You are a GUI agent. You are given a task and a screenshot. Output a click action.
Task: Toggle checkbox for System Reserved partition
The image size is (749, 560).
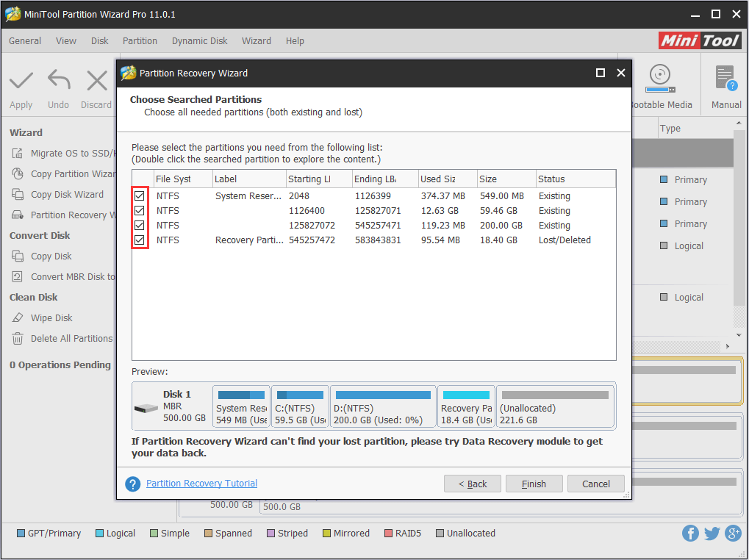[140, 195]
